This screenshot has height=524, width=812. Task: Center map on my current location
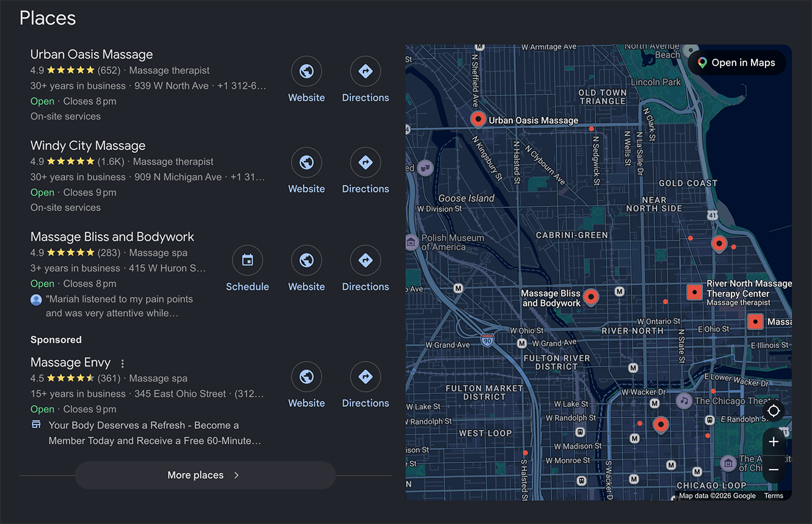click(774, 411)
